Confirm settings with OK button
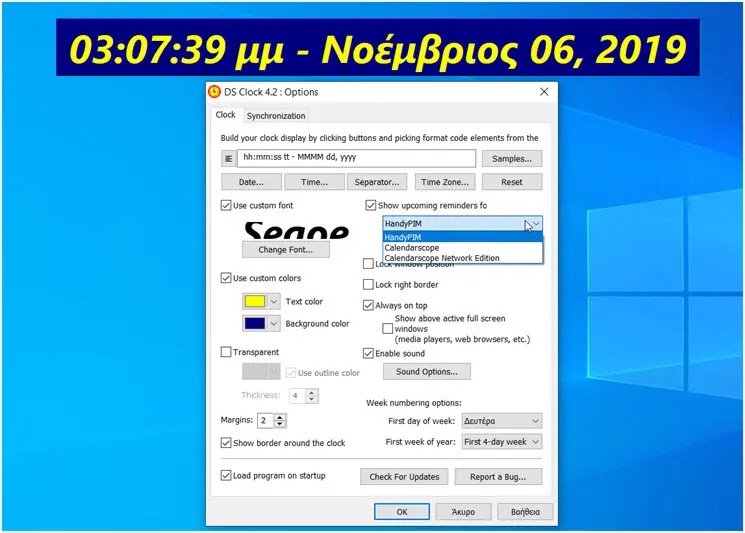Screen dimensions: 745x533 402,512
